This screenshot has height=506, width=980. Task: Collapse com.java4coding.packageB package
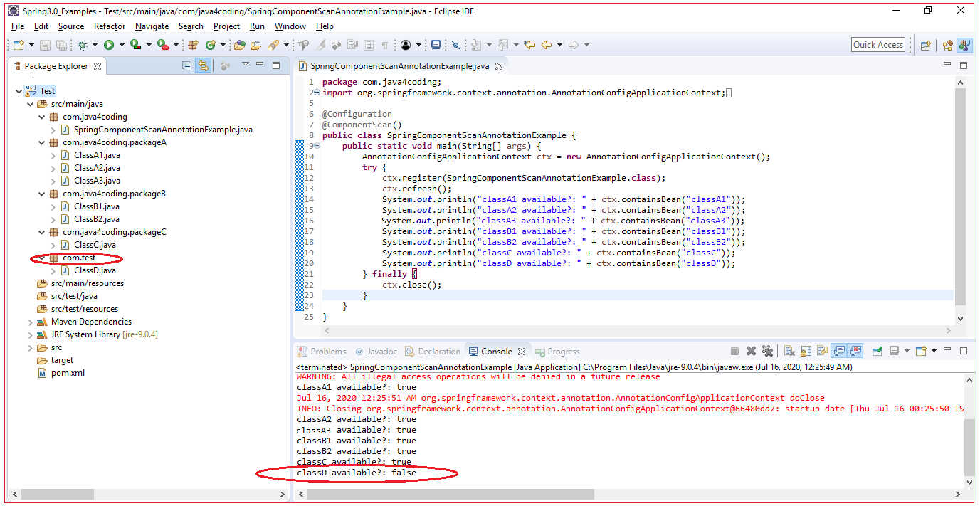pyautogui.click(x=41, y=194)
